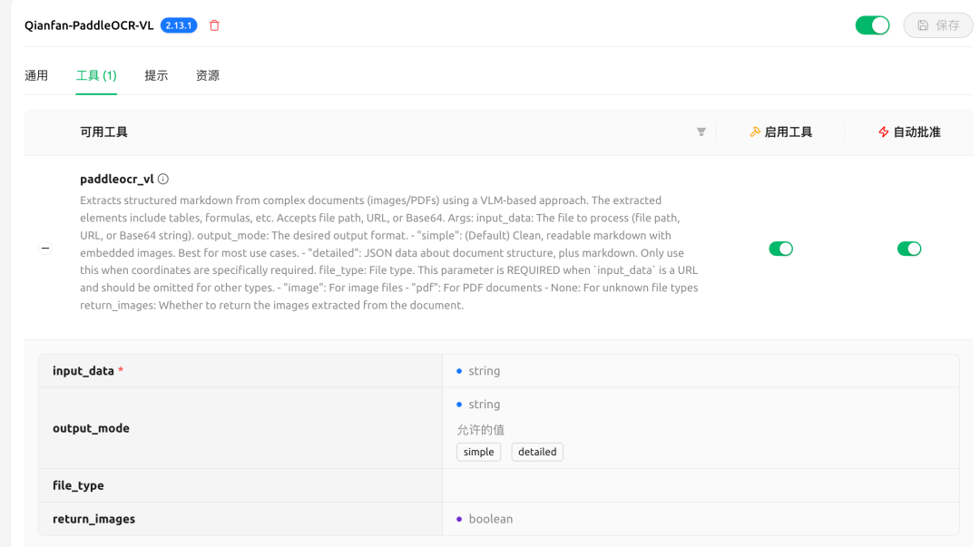This screenshot has width=980, height=547.
Task: Select the 工具 (1) tab
Action: coord(96,75)
